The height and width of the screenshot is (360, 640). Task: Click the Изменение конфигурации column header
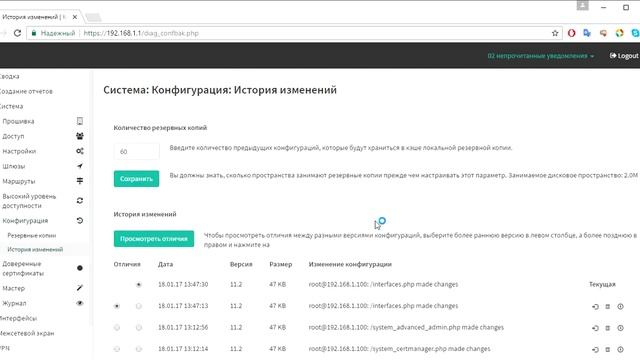tap(350, 264)
